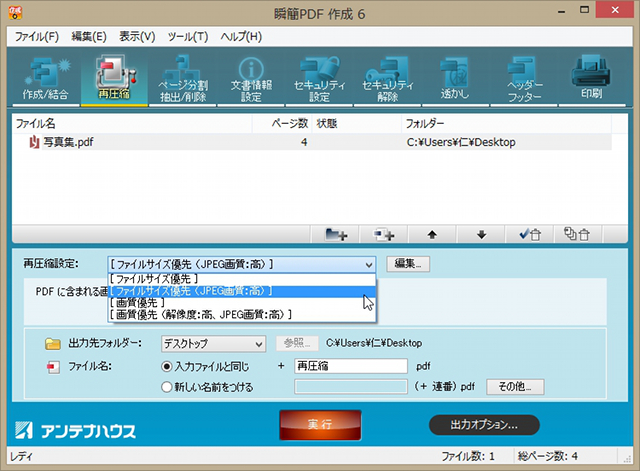Open the 編集(E) menu
This screenshot has height=471, width=640.
pos(89,37)
